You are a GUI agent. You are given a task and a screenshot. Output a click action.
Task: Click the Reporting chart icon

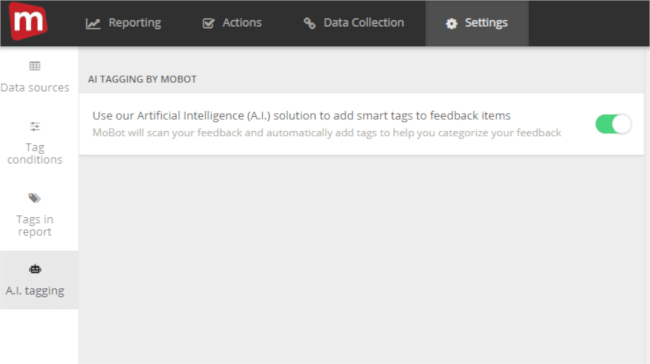coord(93,24)
